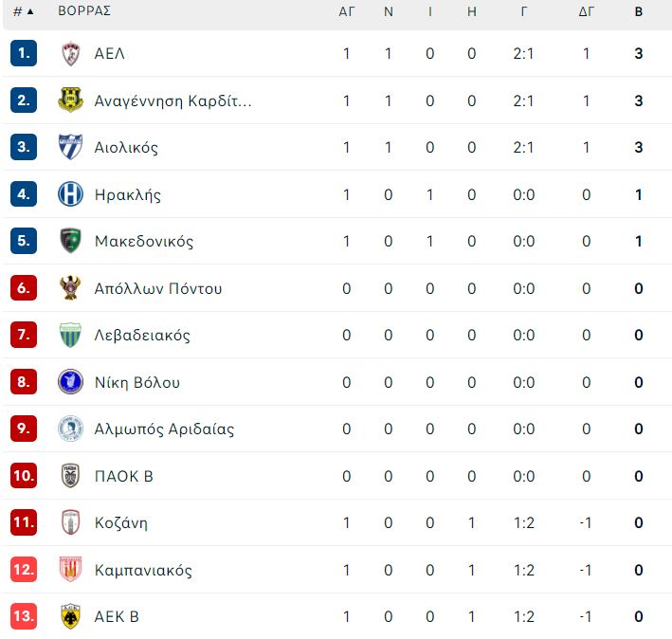Click the ΑΕΚ Β yellow eagle logo
Screen dimensions: 672x639
(71, 616)
